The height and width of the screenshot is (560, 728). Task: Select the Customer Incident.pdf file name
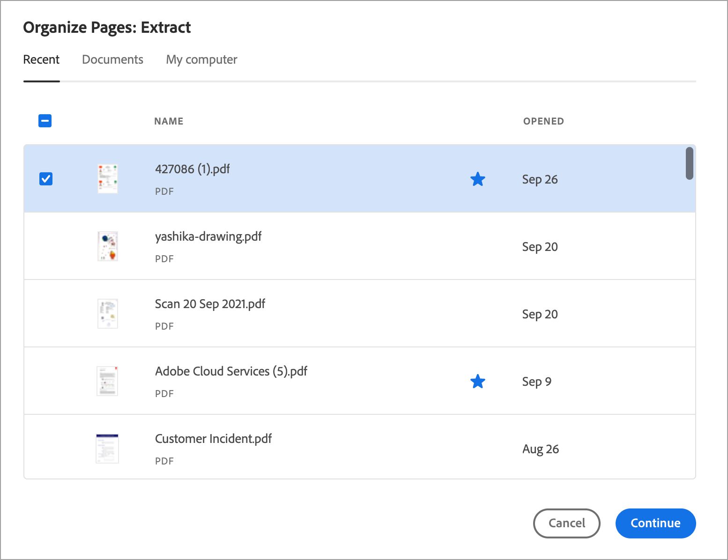[213, 439]
